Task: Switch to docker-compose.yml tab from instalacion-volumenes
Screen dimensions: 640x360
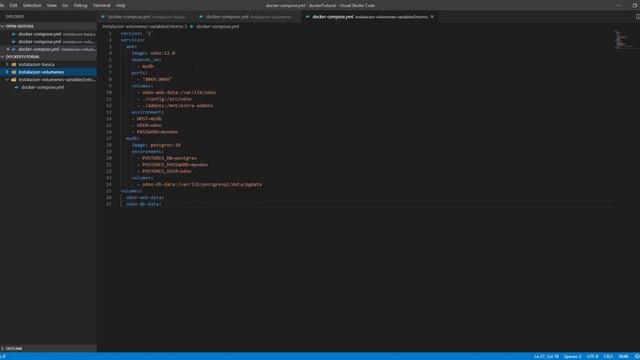Action: coord(248,17)
